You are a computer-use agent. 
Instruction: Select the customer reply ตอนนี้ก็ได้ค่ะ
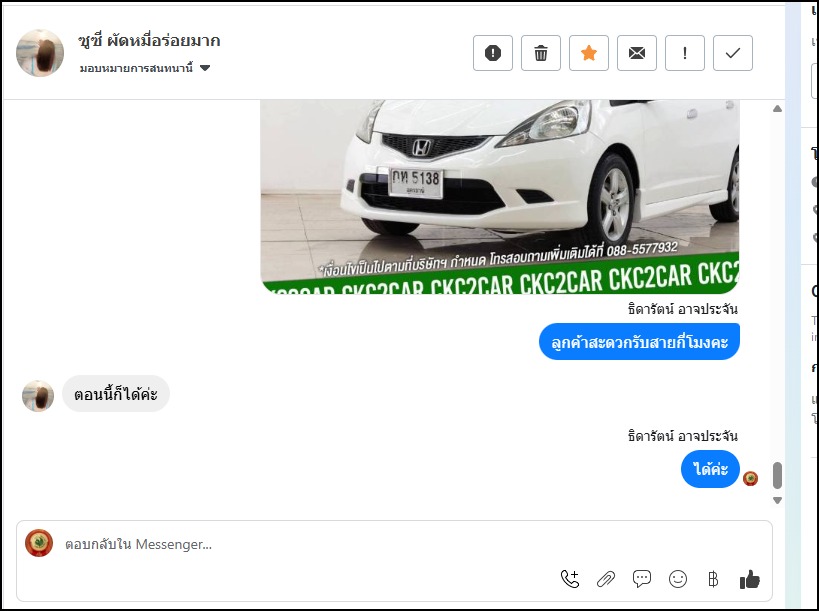(116, 394)
